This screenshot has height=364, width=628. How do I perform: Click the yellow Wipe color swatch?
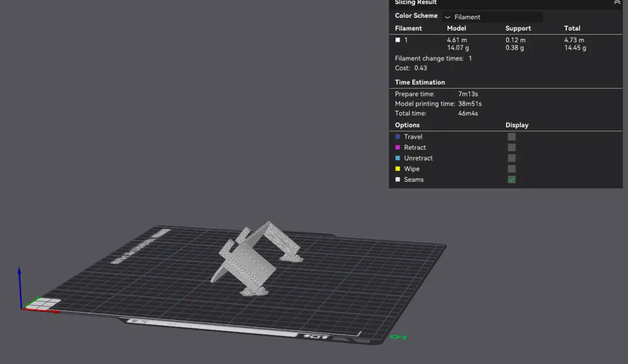(x=398, y=169)
